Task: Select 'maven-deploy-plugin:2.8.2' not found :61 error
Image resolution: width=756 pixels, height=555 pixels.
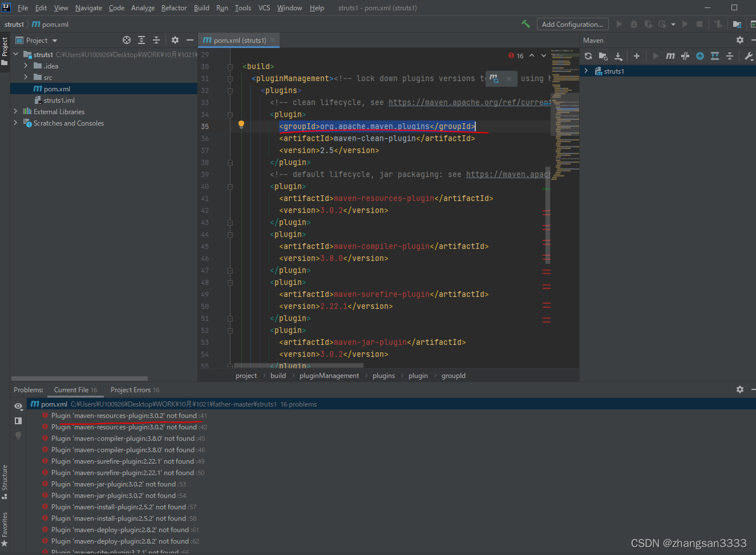Action: [x=120, y=530]
